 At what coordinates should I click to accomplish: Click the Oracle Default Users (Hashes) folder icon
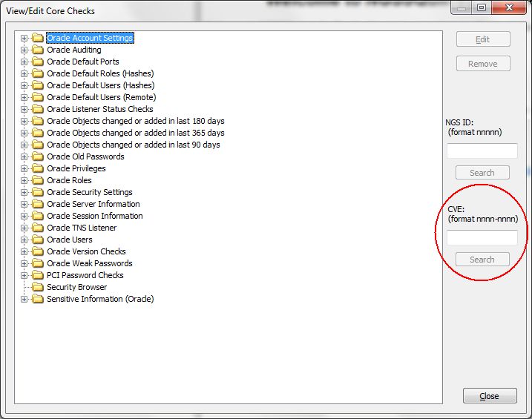pyautogui.click(x=38, y=85)
